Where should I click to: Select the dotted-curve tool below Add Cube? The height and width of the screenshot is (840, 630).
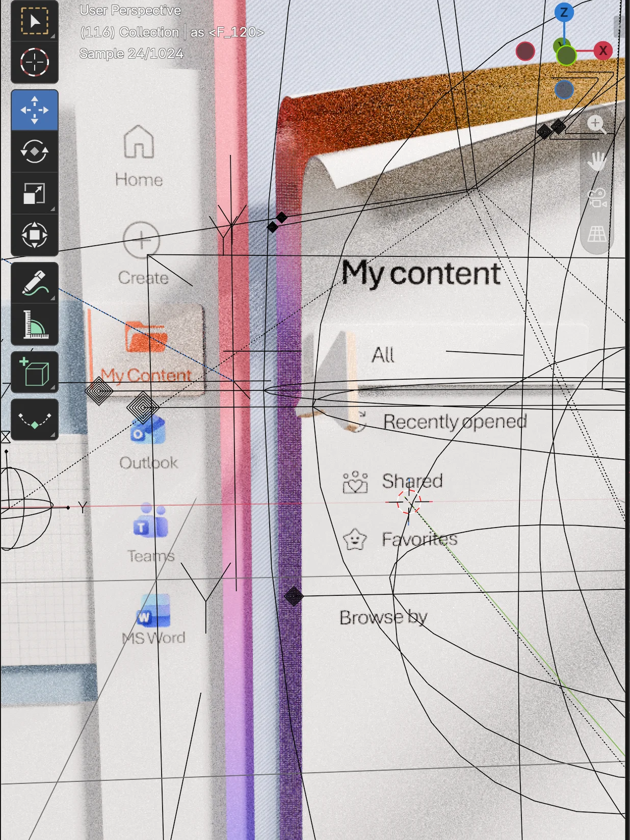tap(34, 419)
